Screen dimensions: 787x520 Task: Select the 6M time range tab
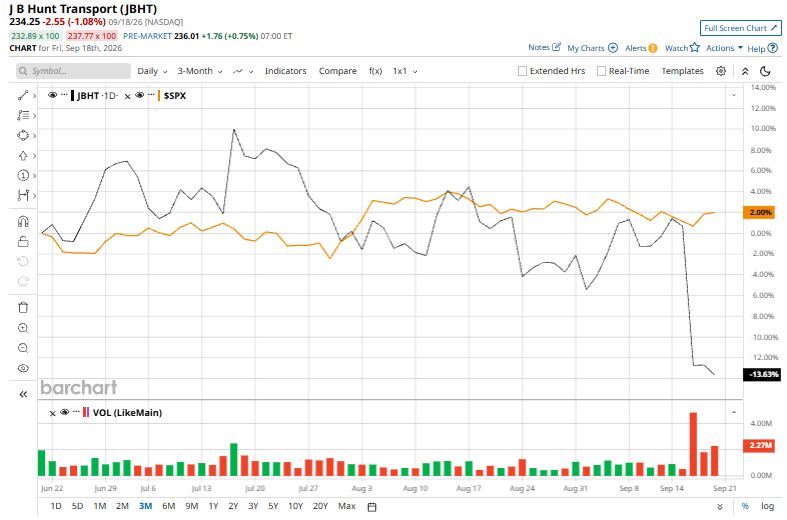(x=169, y=506)
